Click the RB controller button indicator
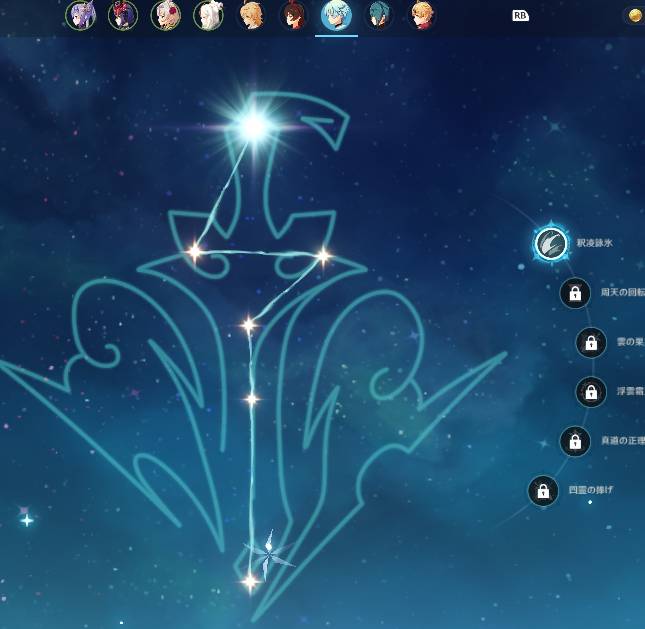Screen dimensions: 645x629 [520, 16]
